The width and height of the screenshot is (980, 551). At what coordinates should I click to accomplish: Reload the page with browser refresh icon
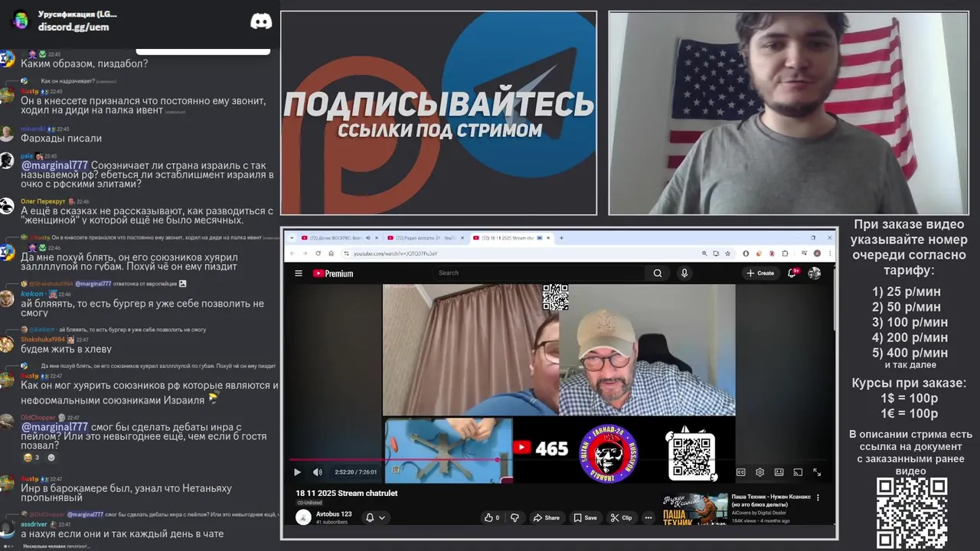point(318,253)
